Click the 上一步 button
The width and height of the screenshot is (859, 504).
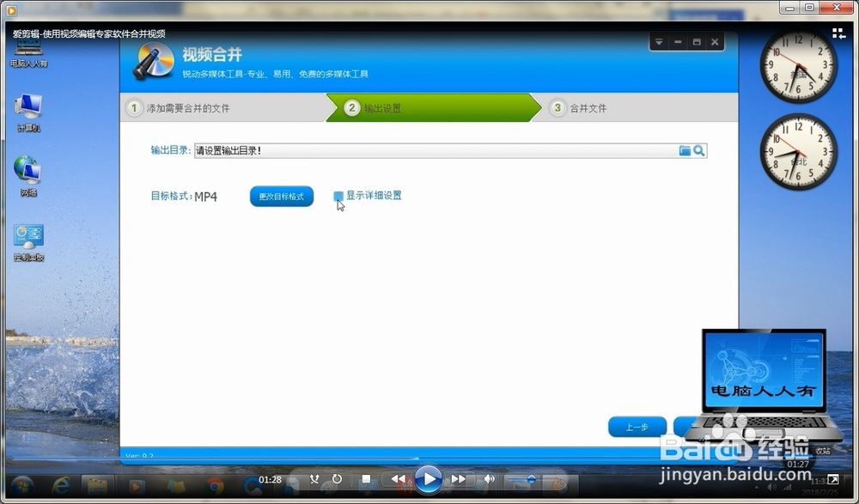click(637, 428)
